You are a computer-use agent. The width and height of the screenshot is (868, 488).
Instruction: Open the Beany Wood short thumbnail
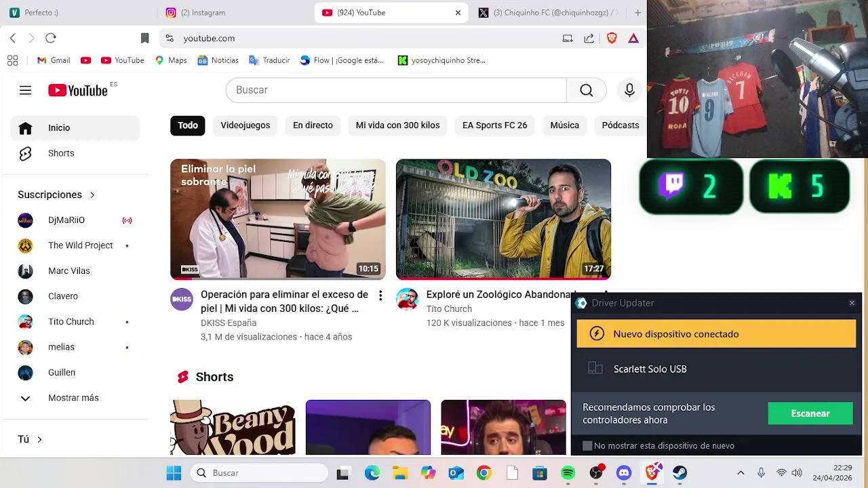pyautogui.click(x=233, y=428)
